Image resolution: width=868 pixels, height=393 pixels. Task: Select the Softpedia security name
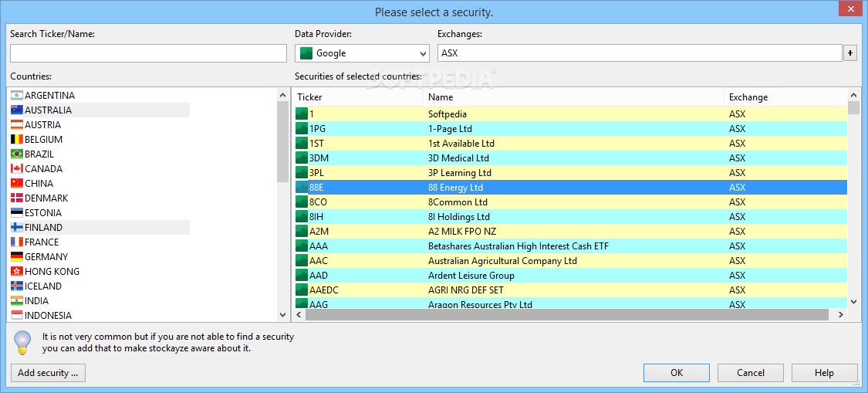tap(448, 114)
